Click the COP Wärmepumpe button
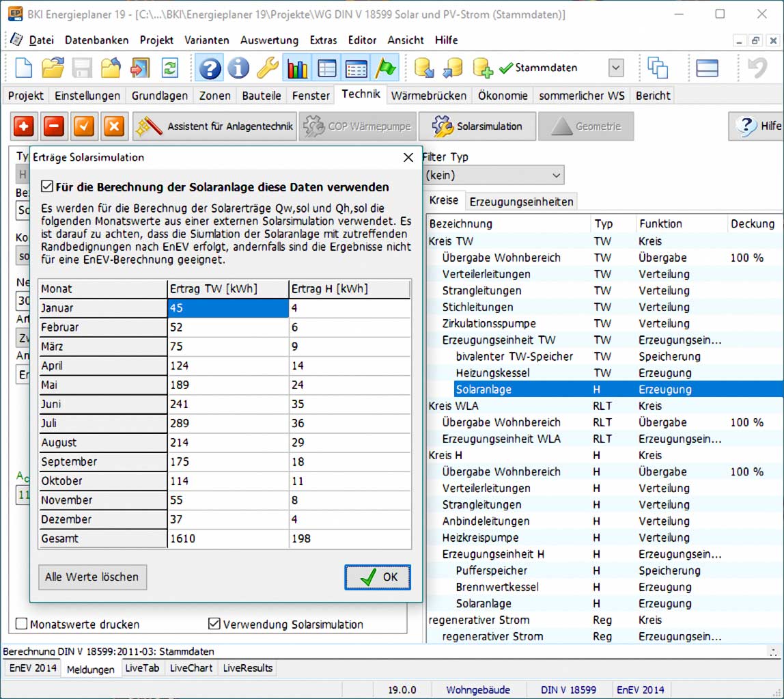This screenshot has width=784, height=699. tap(357, 126)
